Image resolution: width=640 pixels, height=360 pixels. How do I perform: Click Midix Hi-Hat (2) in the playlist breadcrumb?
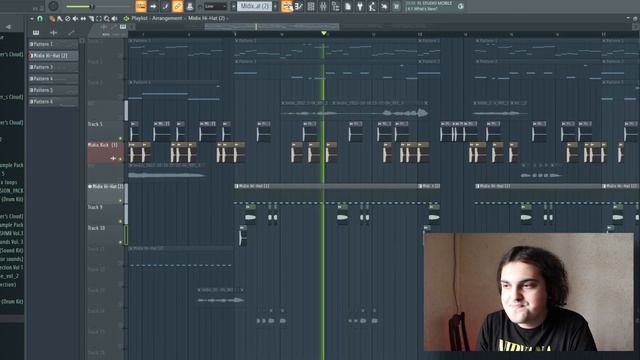click(x=207, y=18)
